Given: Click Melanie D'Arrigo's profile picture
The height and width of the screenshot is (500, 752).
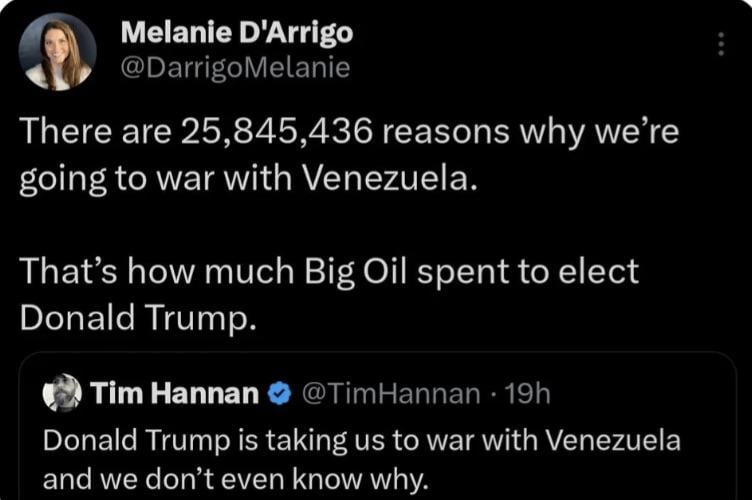Looking at the screenshot, I should point(57,52).
